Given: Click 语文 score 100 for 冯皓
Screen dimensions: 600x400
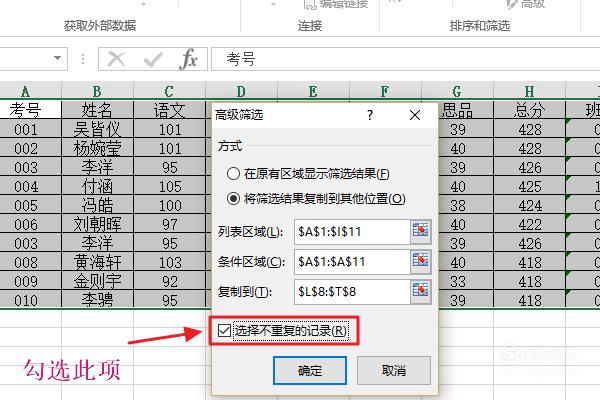Looking at the screenshot, I should [x=169, y=205].
